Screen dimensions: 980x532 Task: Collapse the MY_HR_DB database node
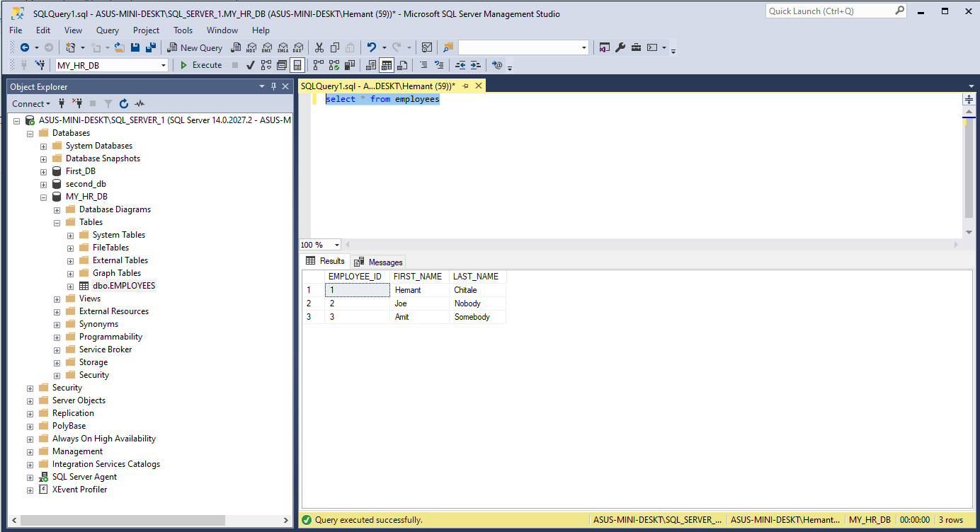tap(44, 197)
